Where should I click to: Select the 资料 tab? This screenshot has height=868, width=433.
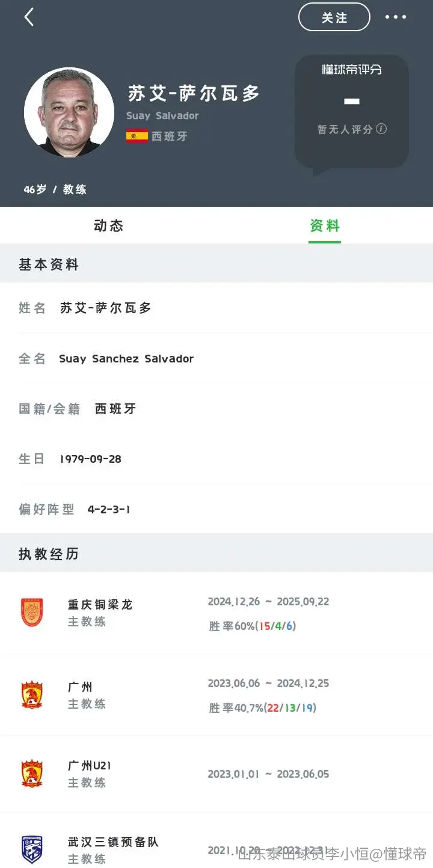tap(325, 225)
